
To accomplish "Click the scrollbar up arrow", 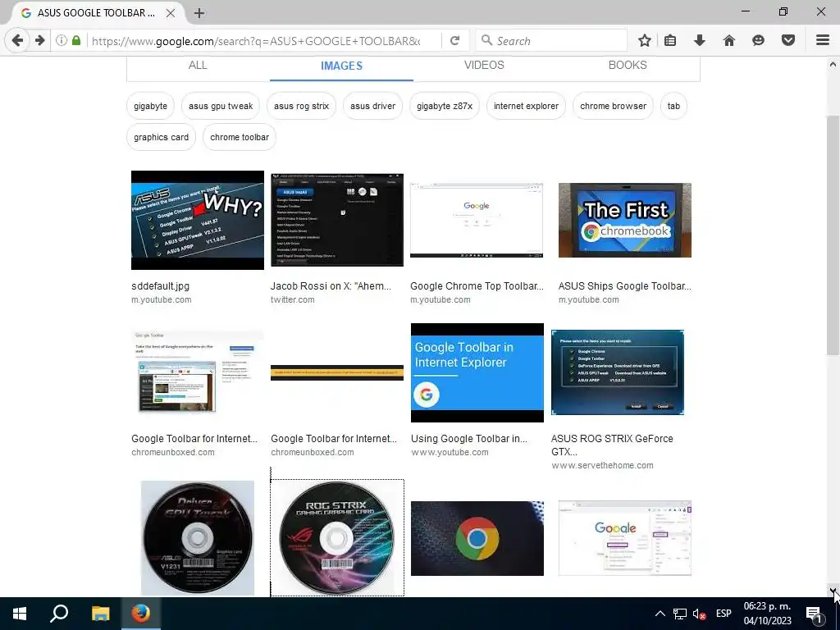I will 833,64.
